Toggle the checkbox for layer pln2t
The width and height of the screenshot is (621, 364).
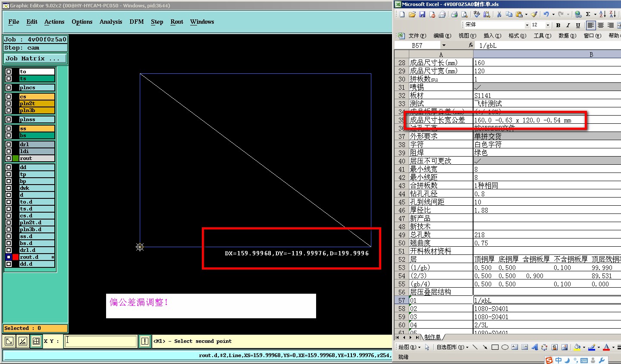9,104
